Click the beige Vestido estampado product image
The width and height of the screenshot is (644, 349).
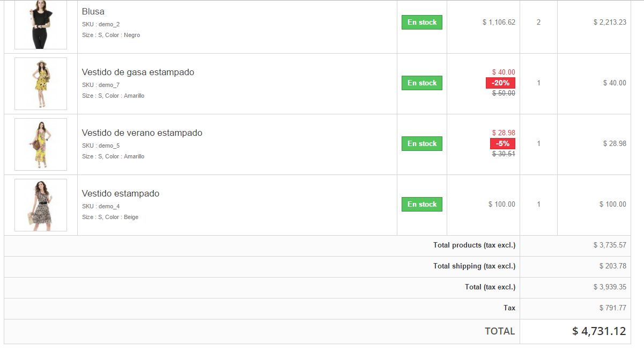click(41, 205)
